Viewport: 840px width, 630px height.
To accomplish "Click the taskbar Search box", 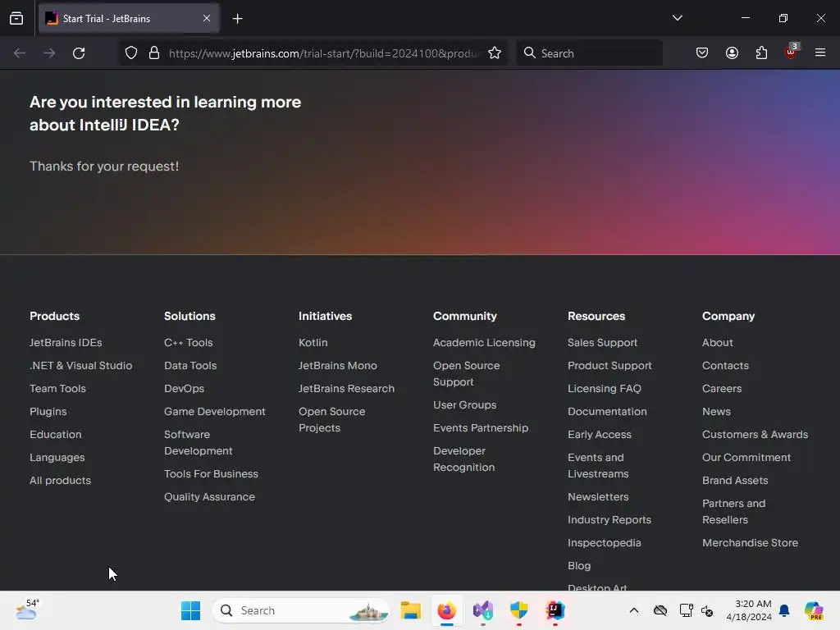I will click(x=302, y=610).
